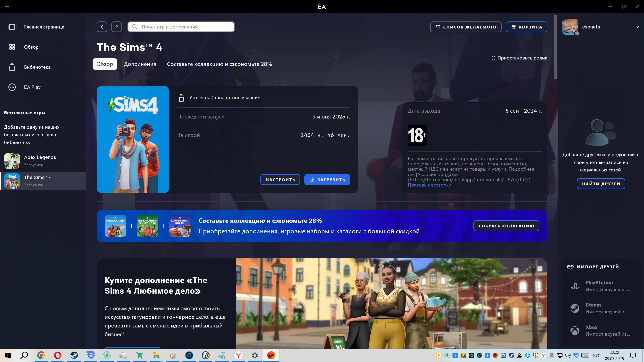Open Обзор in the left sidebar

coord(43,47)
